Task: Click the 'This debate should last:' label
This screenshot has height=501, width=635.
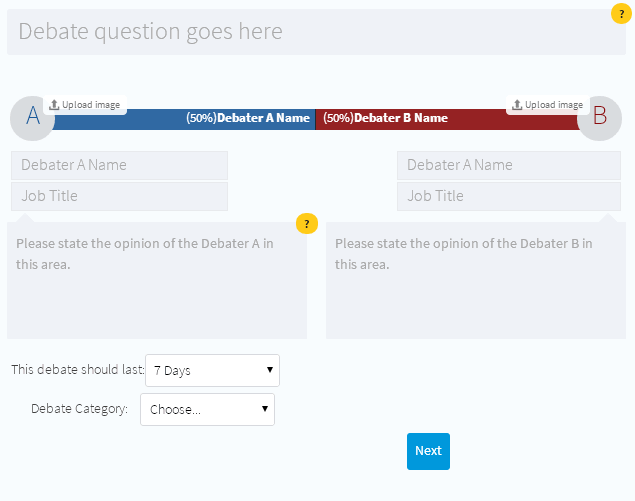Action: (x=77, y=370)
